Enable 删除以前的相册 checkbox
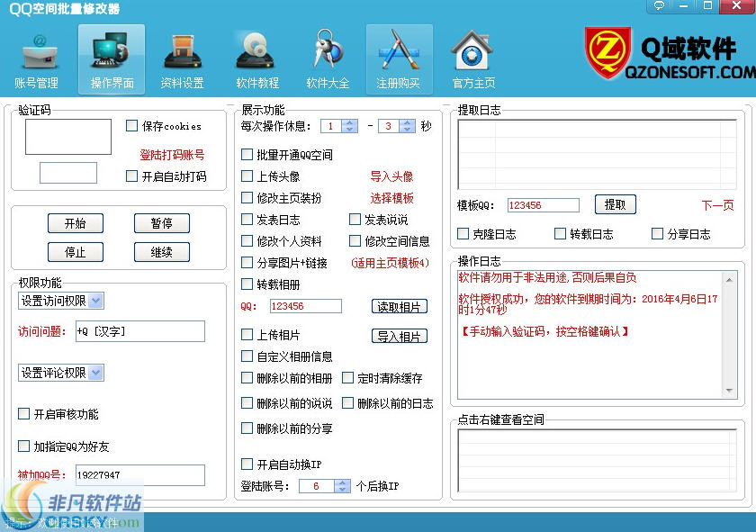This screenshot has width=756, height=532. tap(247, 378)
